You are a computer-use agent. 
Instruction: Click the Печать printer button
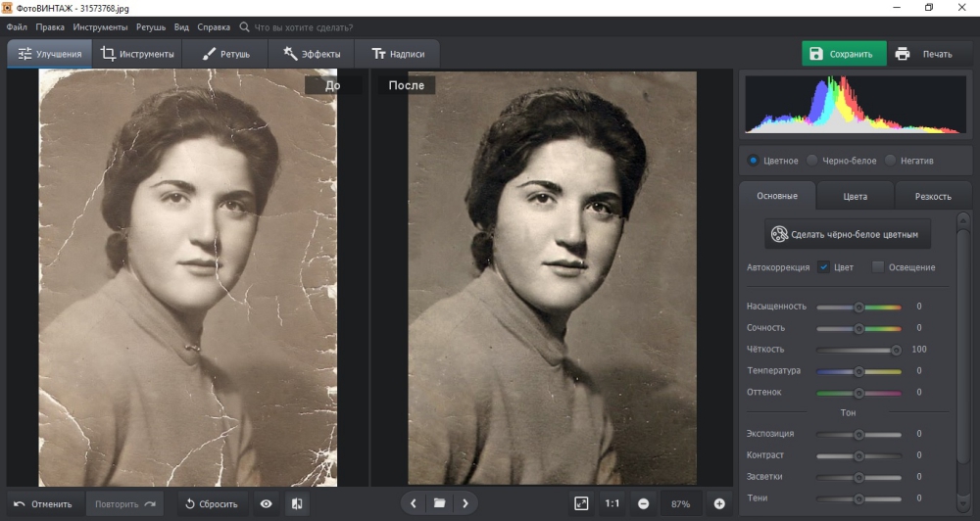point(923,54)
